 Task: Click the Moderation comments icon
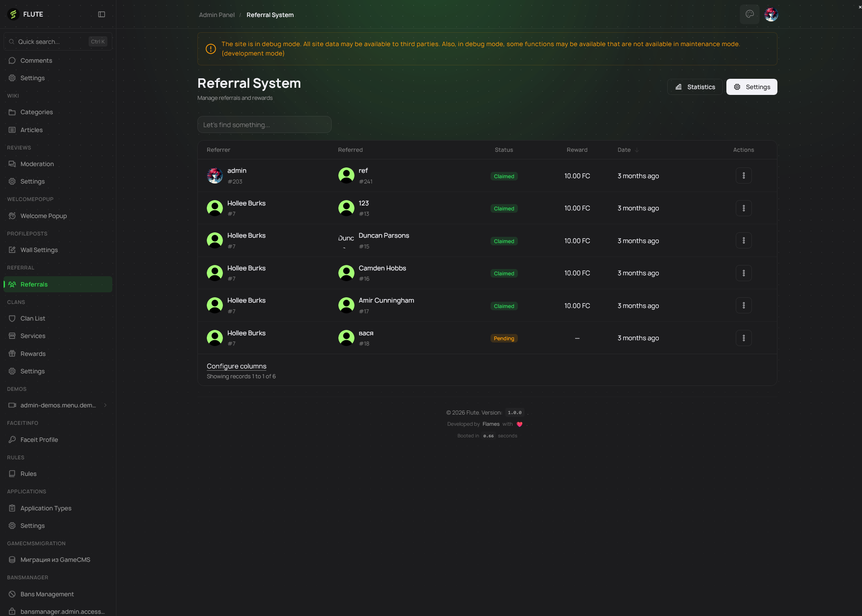click(12, 164)
